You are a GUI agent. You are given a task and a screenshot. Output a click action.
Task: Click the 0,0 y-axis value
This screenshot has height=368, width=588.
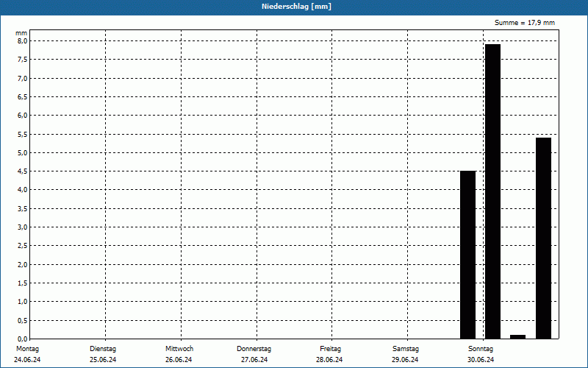coord(23,339)
